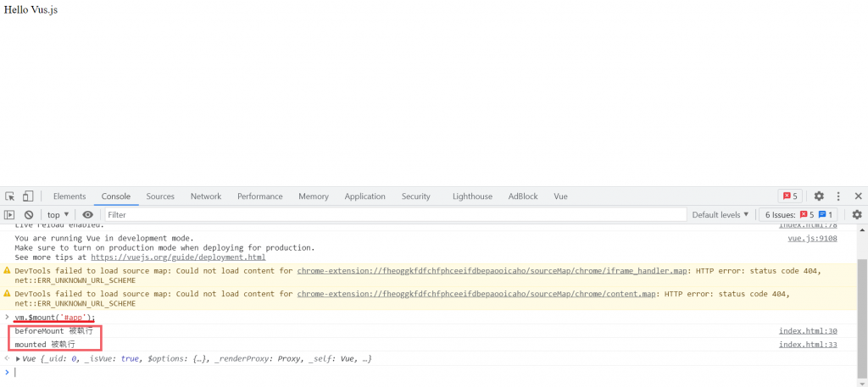Click the warning icon on the iframe_handler.map message
This screenshot has width=868, height=387.
click(x=7, y=271)
